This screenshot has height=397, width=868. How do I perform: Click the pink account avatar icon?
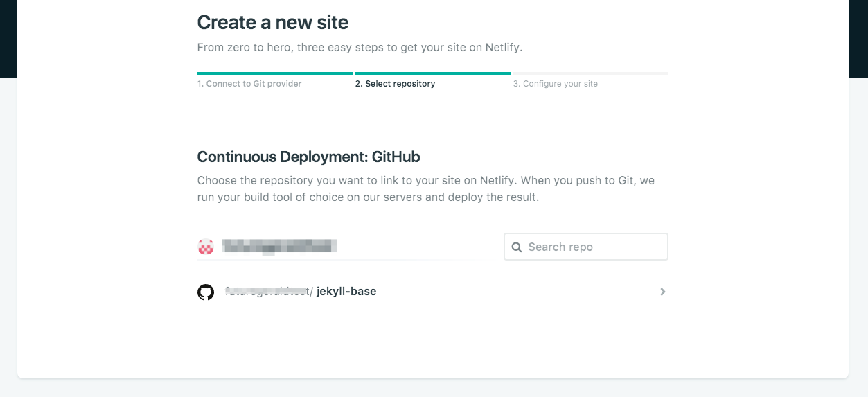pyautogui.click(x=206, y=247)
